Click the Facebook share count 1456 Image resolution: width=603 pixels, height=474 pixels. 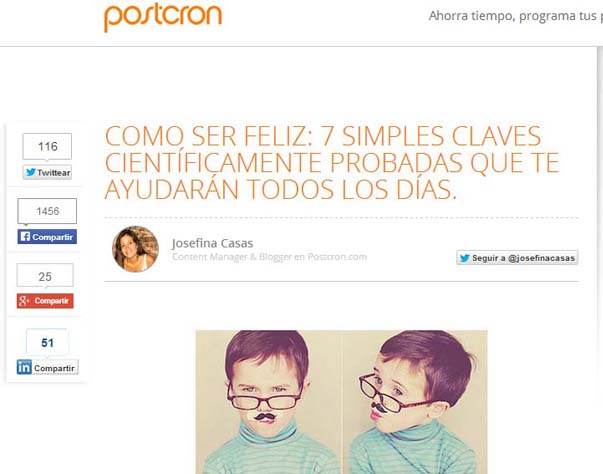(x=47, y=211)
